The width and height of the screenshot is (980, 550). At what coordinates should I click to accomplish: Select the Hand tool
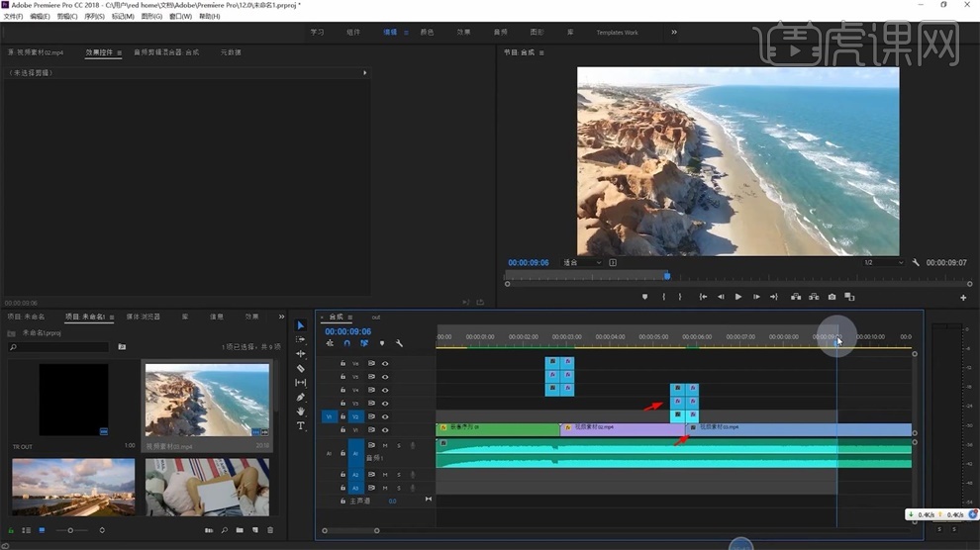point(301,412)
